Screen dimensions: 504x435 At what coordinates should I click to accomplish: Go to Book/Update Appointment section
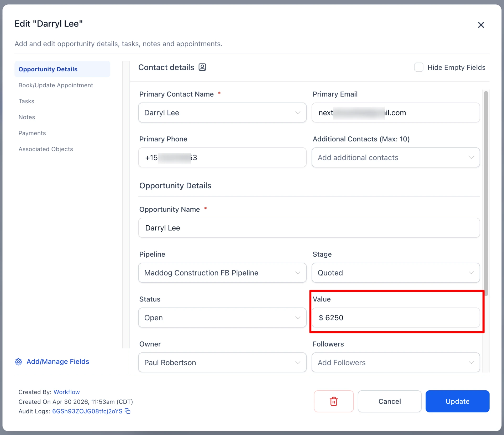56,85
